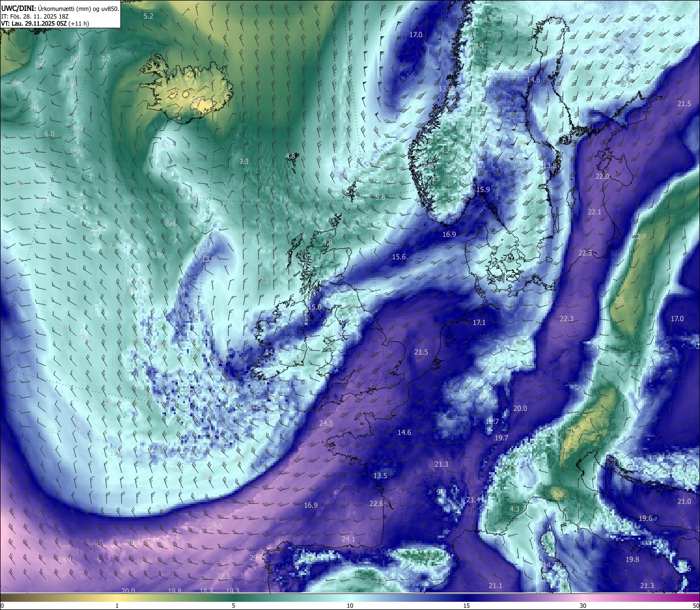This screenshot has width=700, height=610.
Task: Click the 7.3 value southeast of Iceland
Action: 244,161
